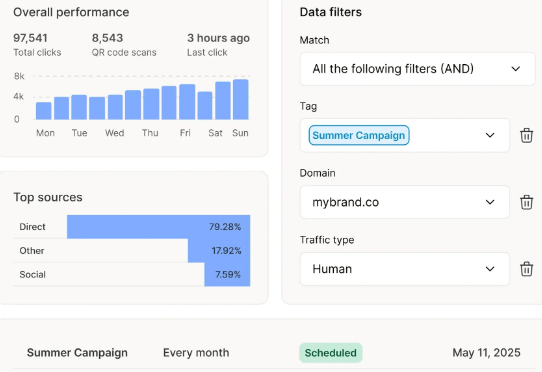Click the 'Summer Campaign' report row name
The height and width of the screenshot is (372, 542).
pyautogui.click(x=77, y=353)
